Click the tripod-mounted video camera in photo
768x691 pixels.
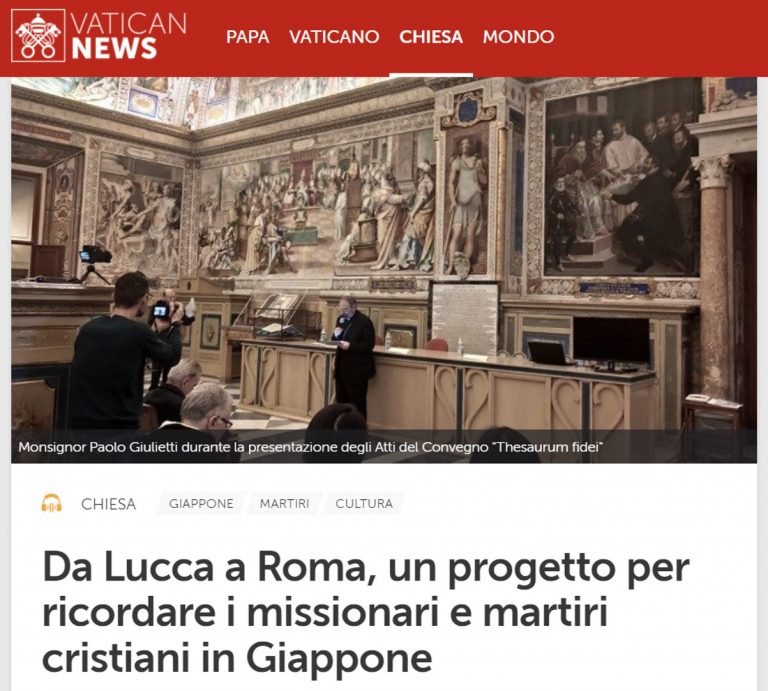[x=96, y=263]
